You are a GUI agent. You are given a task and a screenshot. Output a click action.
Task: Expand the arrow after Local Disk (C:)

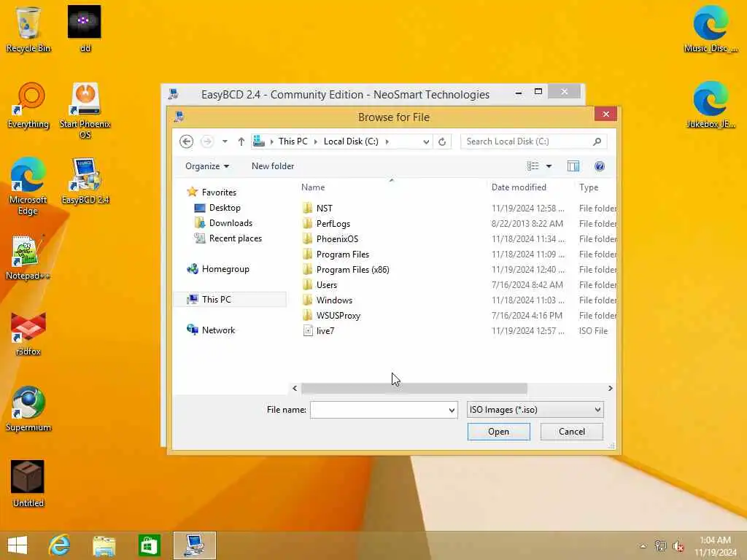tap(387, 141)
